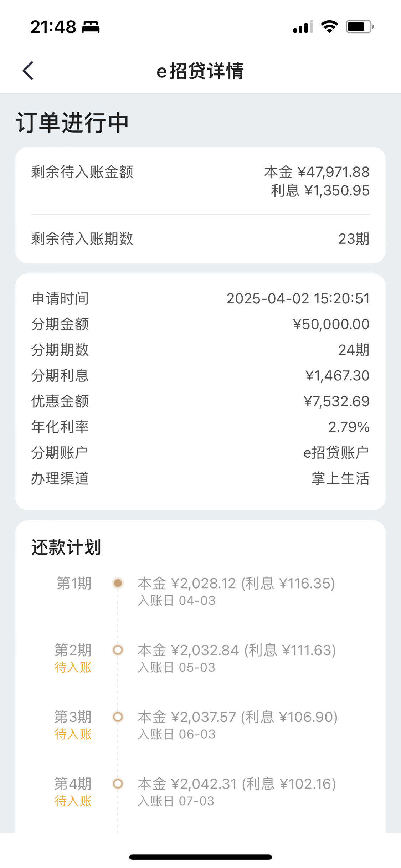This screenshot has height=868, width=401.
Task: Tap the battery indicator icon
Action: [360, 27]
